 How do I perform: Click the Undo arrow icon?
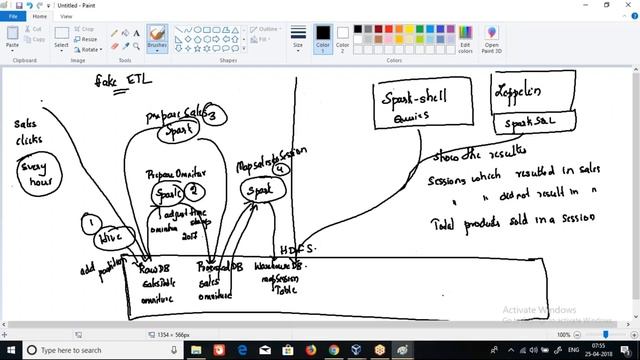click(x=29, y=5)
